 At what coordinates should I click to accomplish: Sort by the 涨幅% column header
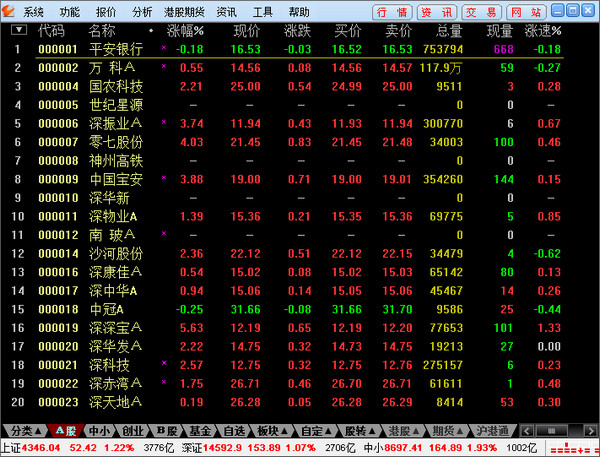tap(185, 31)
